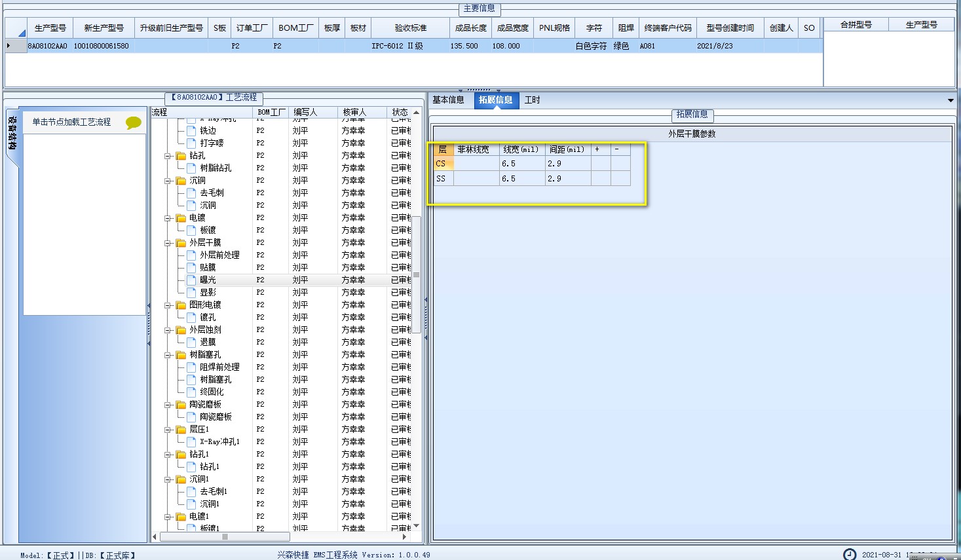Screen dimensions: 961x560
Task: Click the select-all corner of the main grid
Action: (x=16, y=28)
